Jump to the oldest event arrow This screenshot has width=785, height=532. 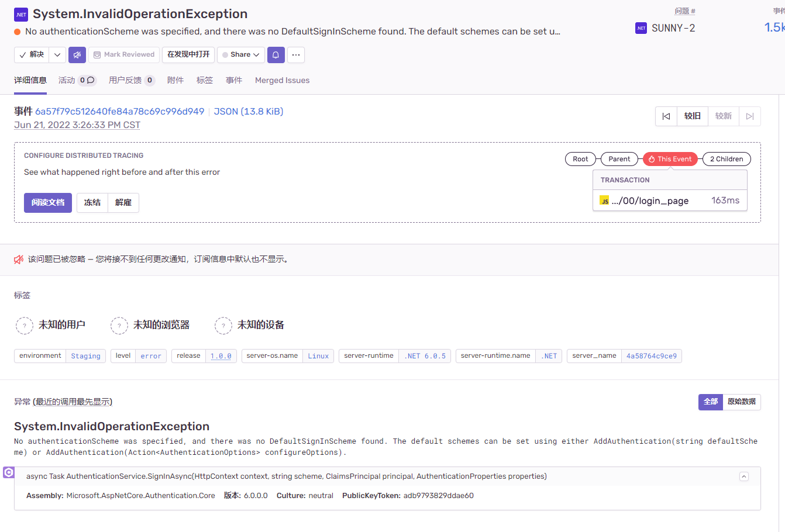tap(666, 116)
